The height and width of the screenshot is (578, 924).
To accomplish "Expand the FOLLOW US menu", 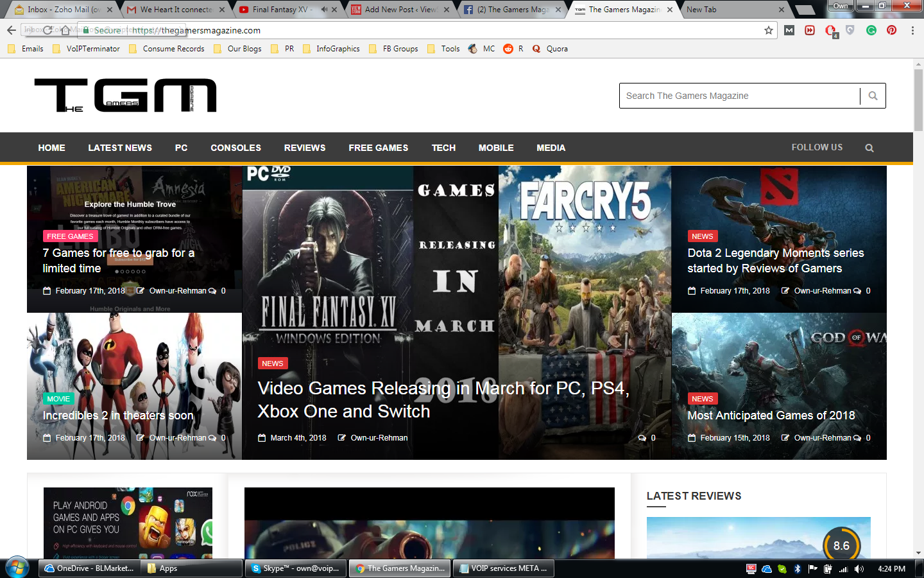I will coord(817,147).
